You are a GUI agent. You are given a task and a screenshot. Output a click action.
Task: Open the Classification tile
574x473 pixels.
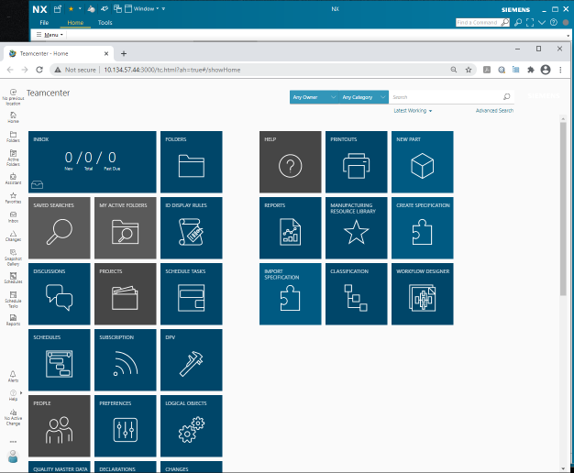tap(356, 294)
